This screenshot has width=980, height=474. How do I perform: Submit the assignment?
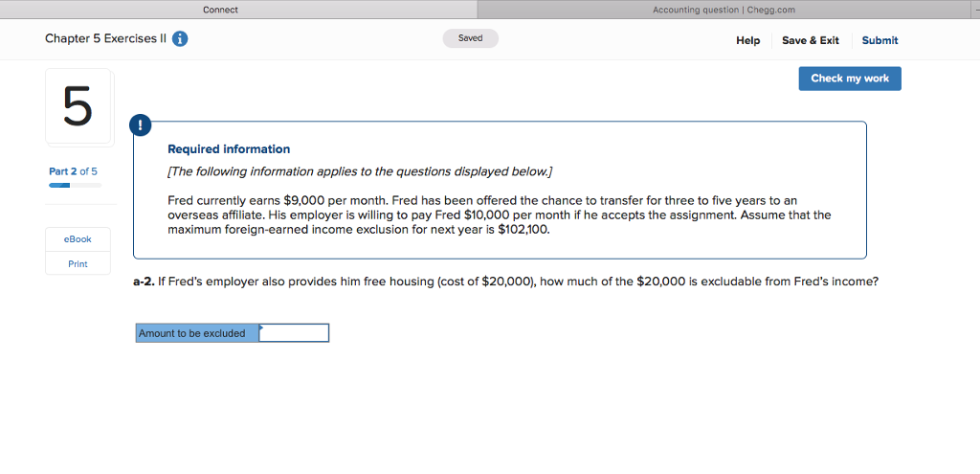[x=880, y=40]
